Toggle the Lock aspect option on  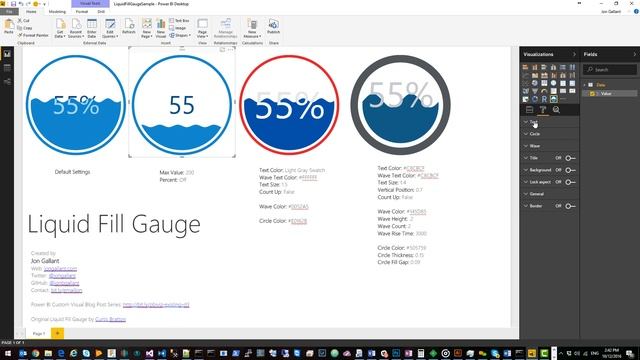point(571,182)
